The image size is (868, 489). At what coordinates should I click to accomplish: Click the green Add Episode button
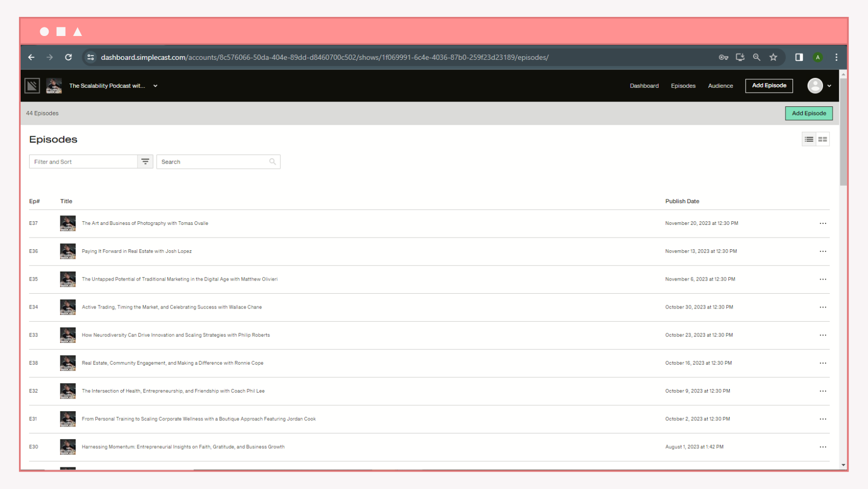(809, 113)
